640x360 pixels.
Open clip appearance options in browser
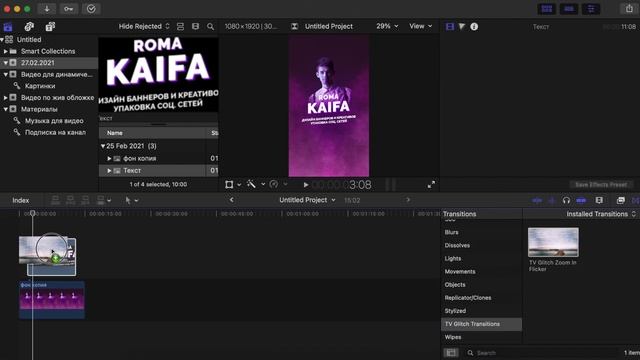[x=180, y=27]
